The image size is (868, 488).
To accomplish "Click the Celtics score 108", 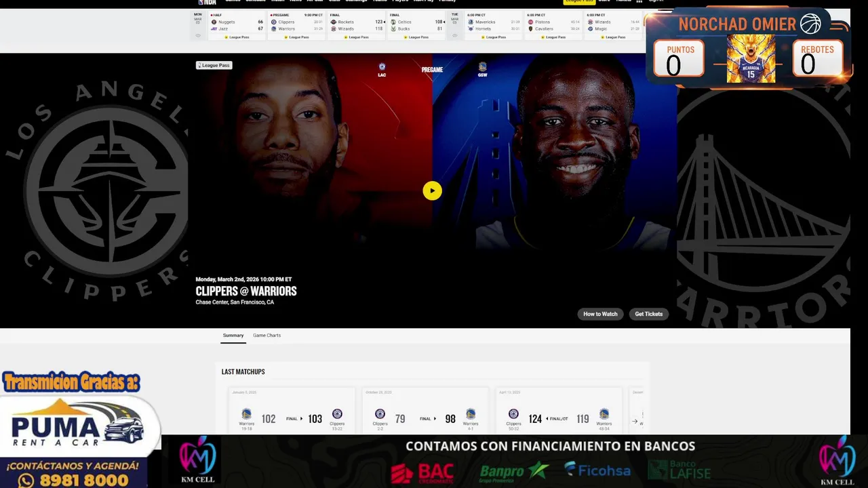I will [x=439, y=22].
